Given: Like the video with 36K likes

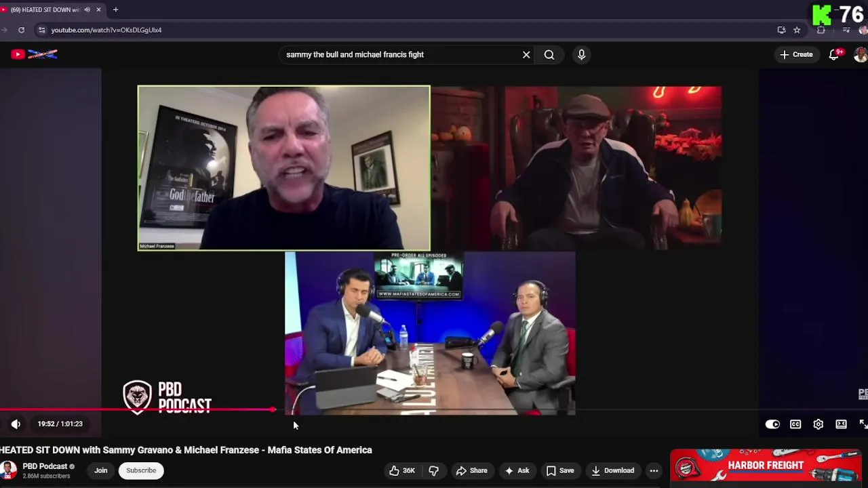Looking at the screenshot, I should pos(402,470).
